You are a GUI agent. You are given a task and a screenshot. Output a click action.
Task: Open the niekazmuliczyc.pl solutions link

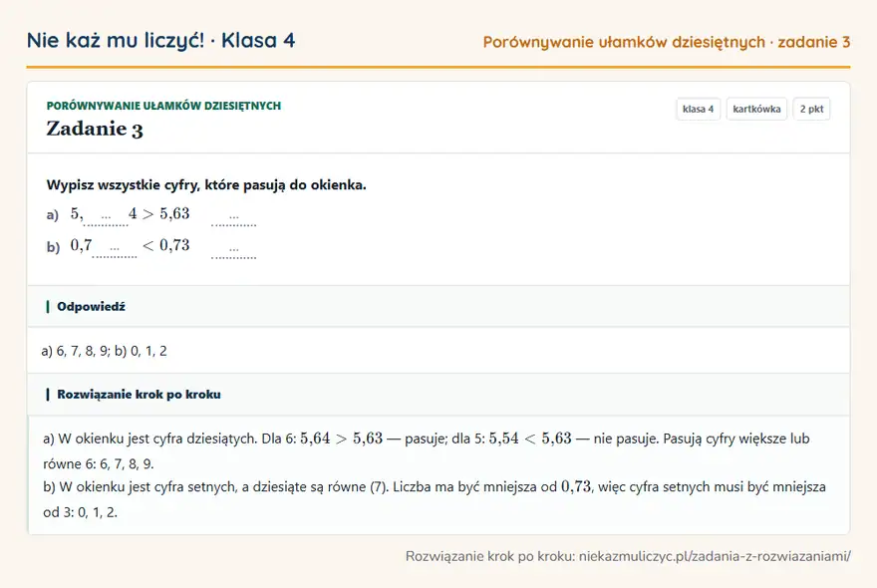[715, 556]
